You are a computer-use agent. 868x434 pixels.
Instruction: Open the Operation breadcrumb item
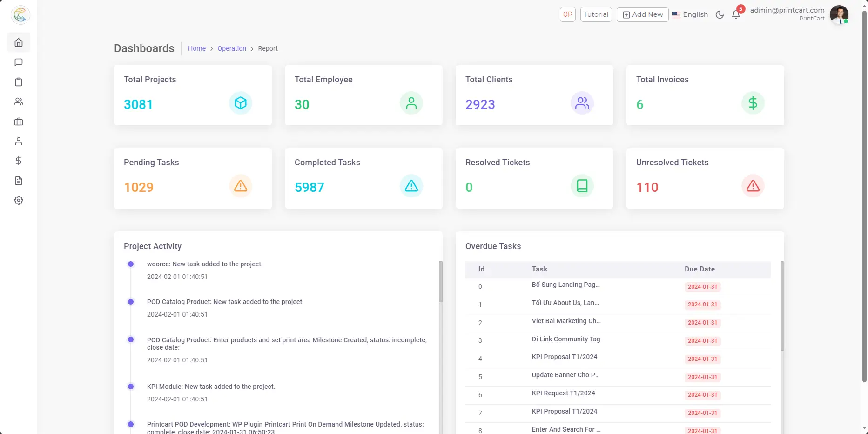(x=232, y=48)
